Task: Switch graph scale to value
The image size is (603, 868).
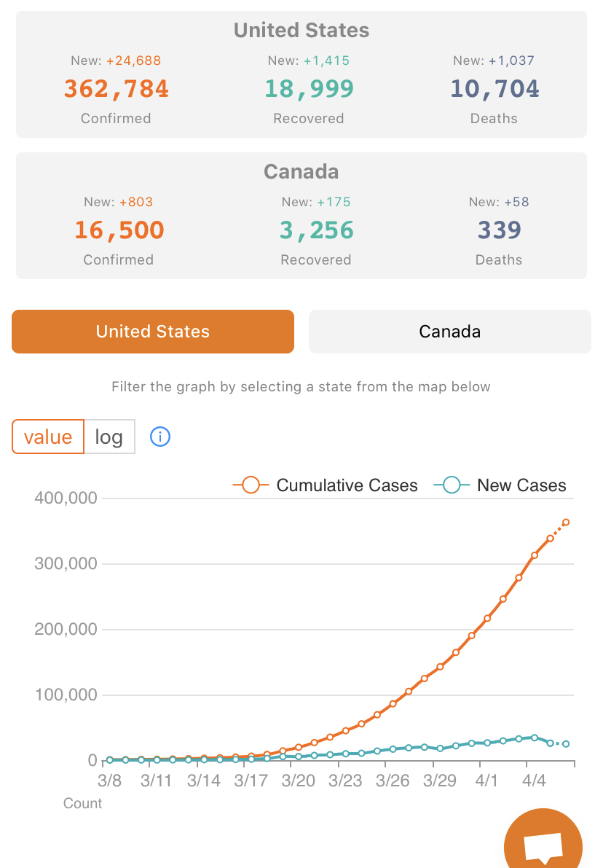Action: click(x=48, y=437)
